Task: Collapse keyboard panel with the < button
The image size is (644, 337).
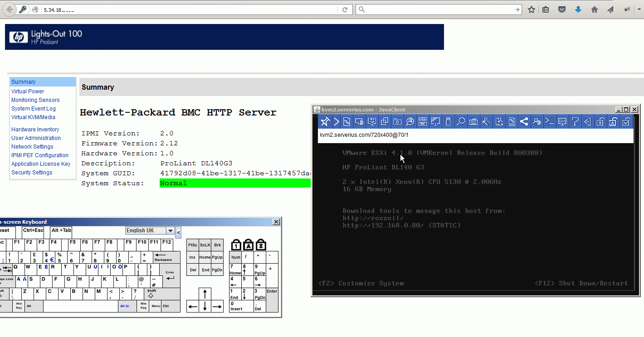Action: [178, 232]
